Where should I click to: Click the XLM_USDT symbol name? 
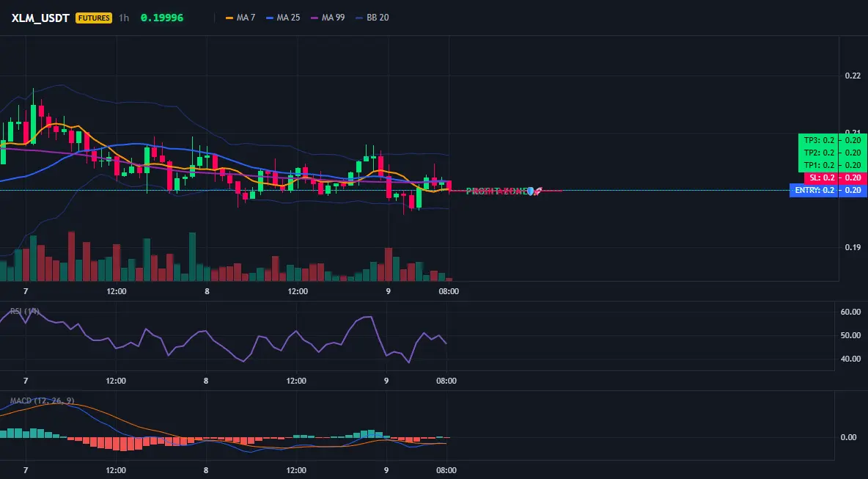click(40, 18)
